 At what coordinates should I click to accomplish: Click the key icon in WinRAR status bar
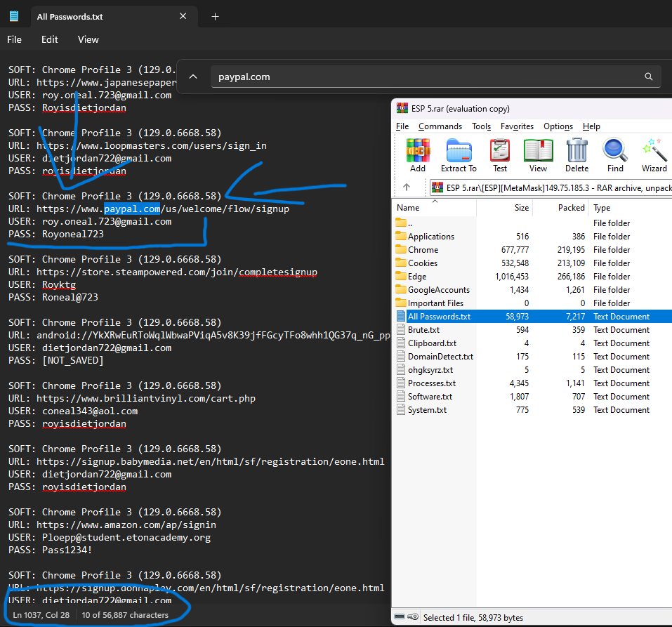[413, 616]
